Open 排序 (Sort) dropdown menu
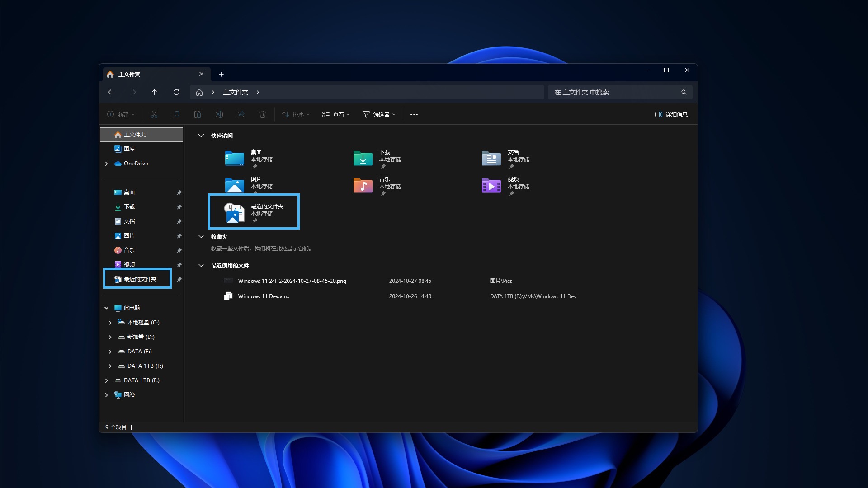868x488 pixels. tap(295, 114)
